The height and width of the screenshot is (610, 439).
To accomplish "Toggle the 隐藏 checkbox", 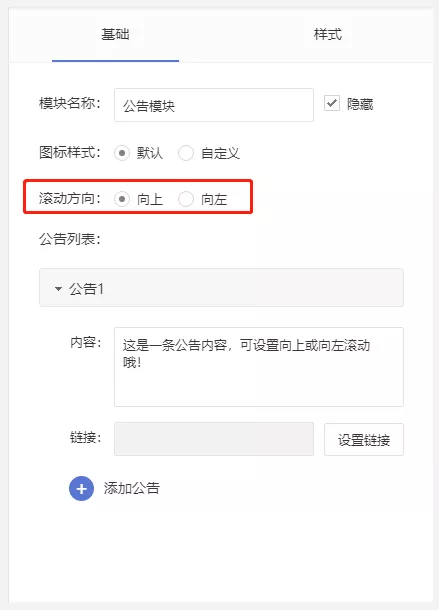I will point(332,103).
